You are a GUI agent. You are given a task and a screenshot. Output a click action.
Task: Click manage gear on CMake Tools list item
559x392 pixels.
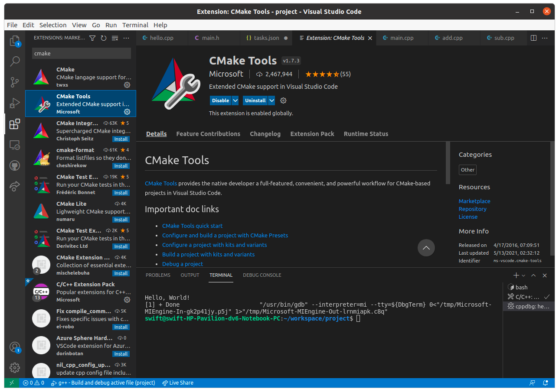(127, 112)
